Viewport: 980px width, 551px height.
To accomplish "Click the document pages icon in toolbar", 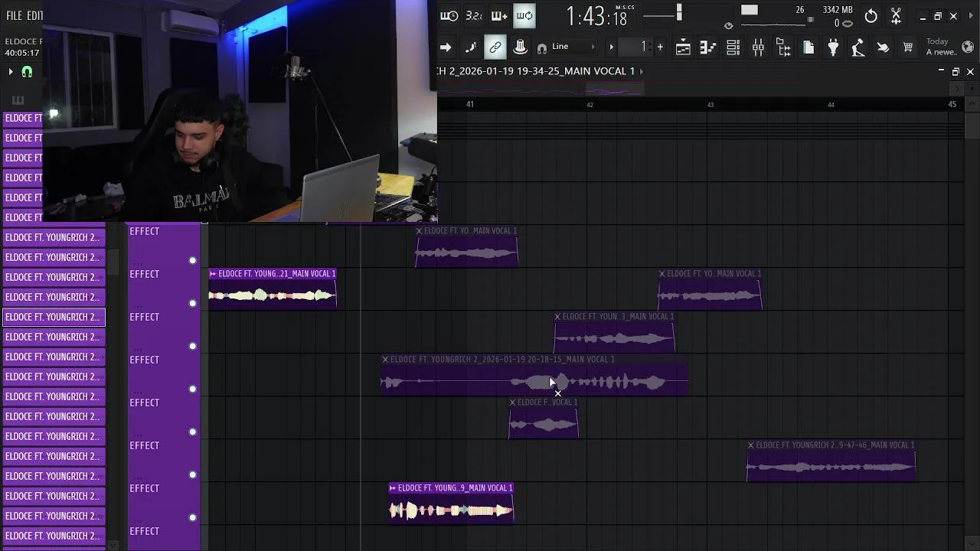I will [808, 47].
